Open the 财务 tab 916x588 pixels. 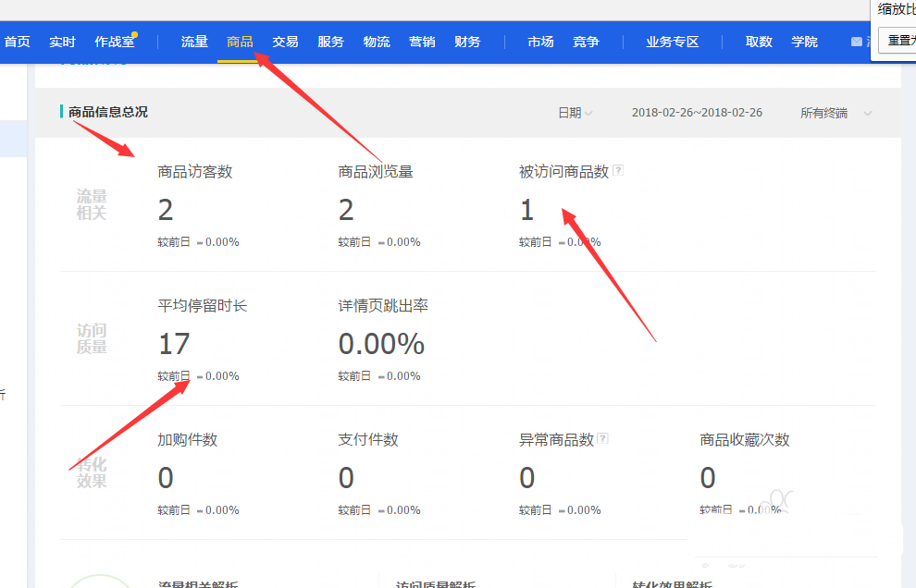point(467,42)
